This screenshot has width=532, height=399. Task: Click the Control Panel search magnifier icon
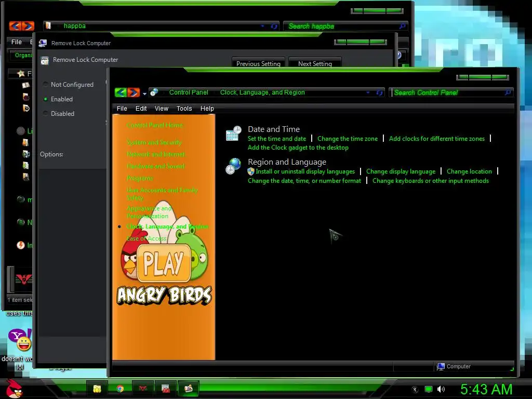pos(508,92)
